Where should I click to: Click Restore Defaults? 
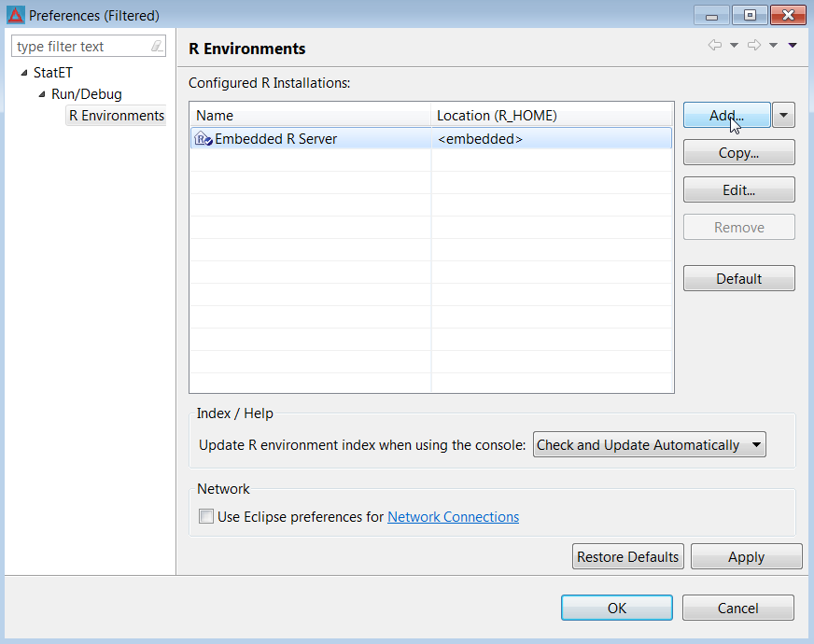[627, 557]
